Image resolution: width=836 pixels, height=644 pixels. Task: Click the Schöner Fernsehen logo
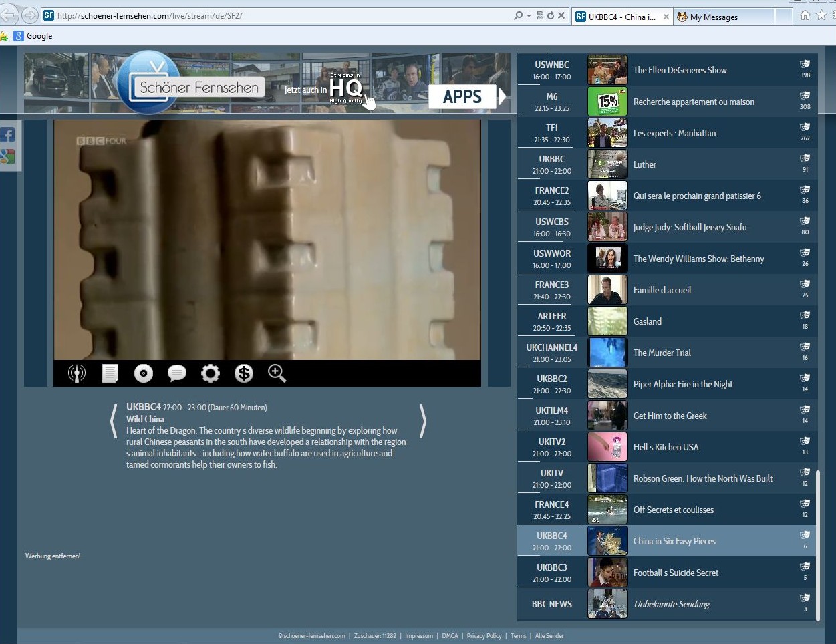click(190, 84)
